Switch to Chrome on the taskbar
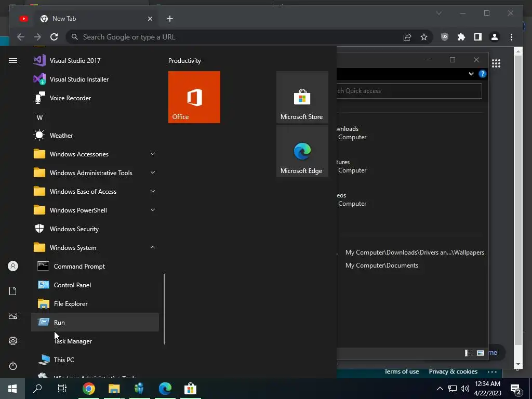532x399 pixels. click(88, 389)
